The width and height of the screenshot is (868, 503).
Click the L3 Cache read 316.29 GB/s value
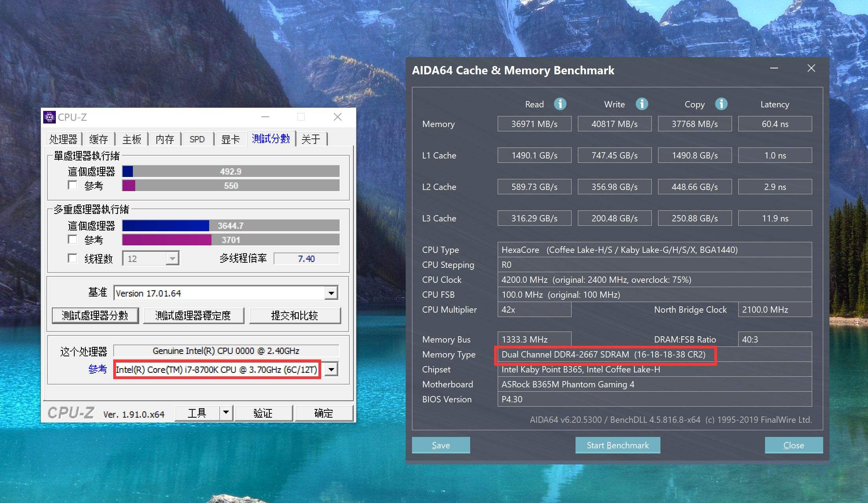(x=534, y=218)
